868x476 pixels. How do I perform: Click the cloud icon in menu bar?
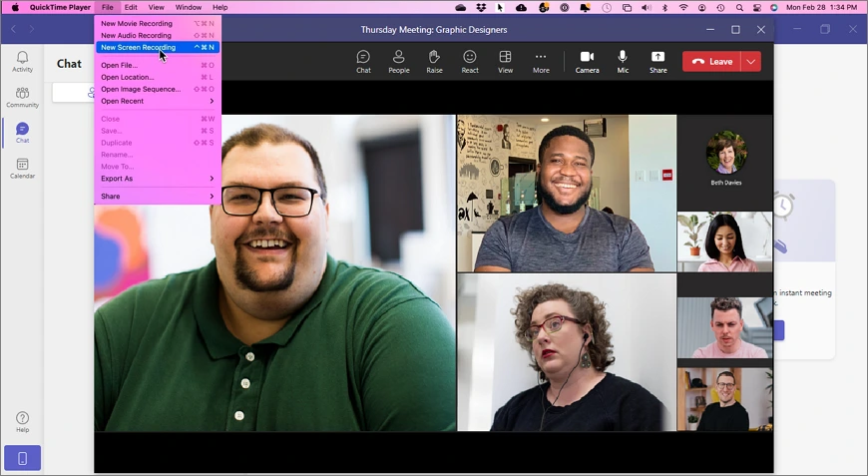[461, 7]
